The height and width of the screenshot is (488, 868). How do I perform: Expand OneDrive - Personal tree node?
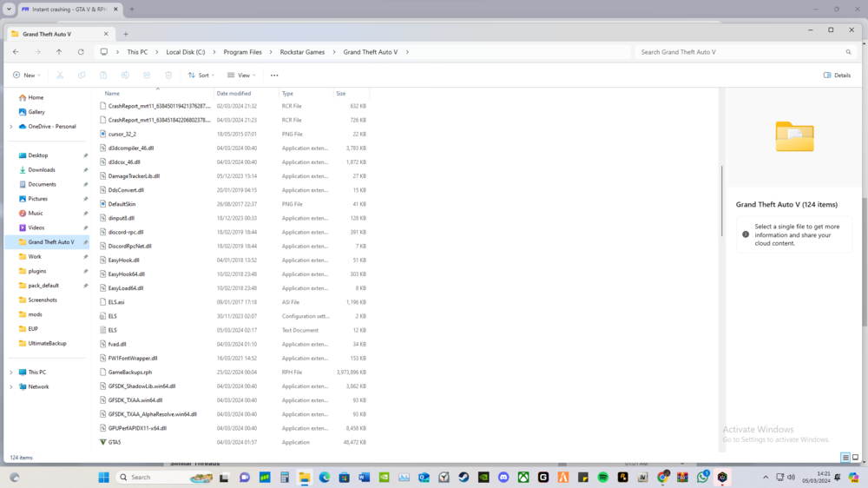[x=11, y=127]
